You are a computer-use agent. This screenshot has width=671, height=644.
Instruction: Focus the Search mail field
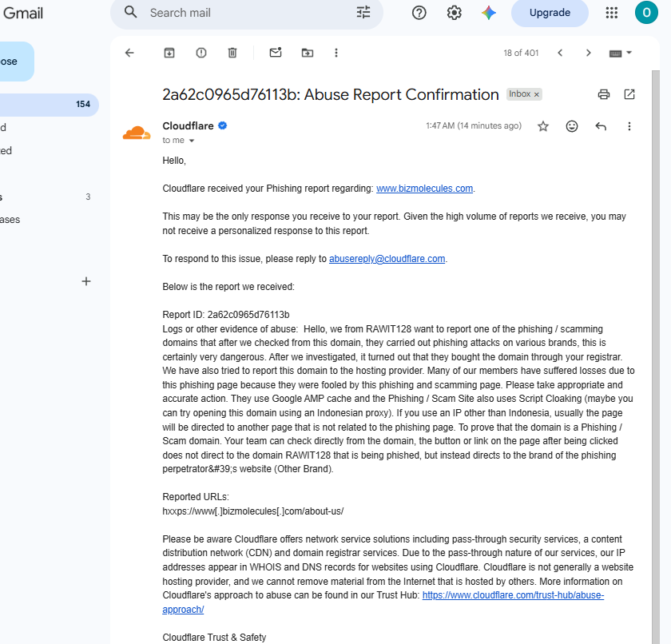pyautogui.click(x=248, y=13)
